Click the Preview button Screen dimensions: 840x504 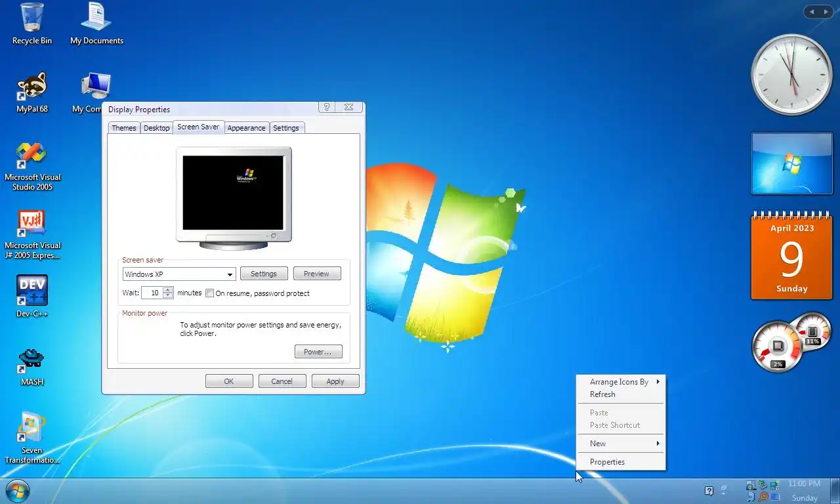317,274
